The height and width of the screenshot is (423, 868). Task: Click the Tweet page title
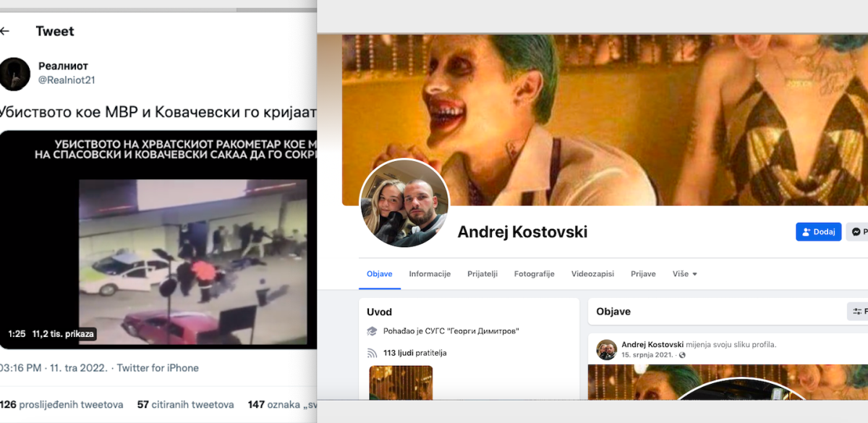point(55,31)
